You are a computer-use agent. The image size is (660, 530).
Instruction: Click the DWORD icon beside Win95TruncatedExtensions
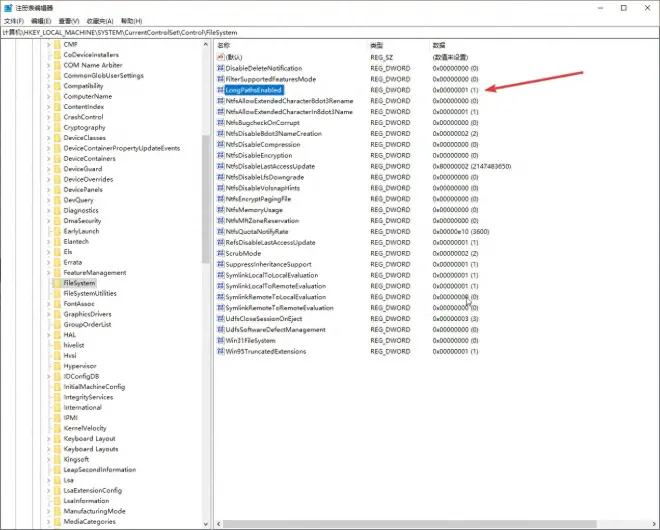click(x=221, y=352)
